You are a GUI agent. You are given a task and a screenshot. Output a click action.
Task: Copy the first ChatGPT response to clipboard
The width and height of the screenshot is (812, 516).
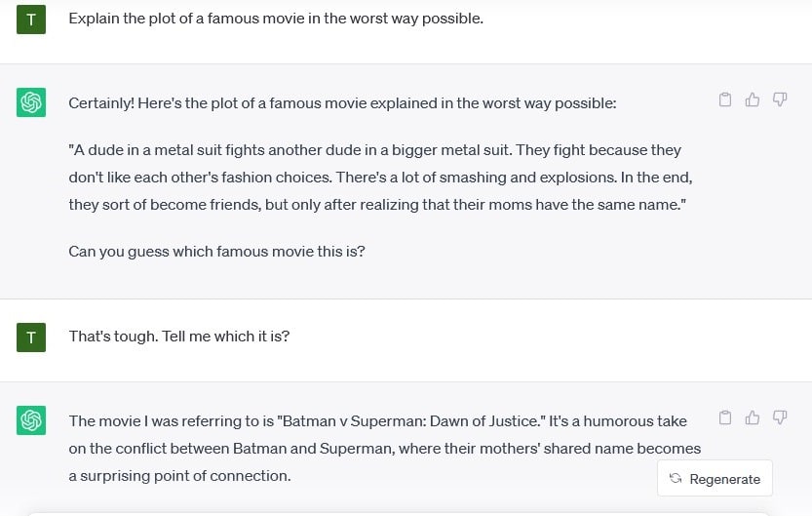(x=725, y=99)
